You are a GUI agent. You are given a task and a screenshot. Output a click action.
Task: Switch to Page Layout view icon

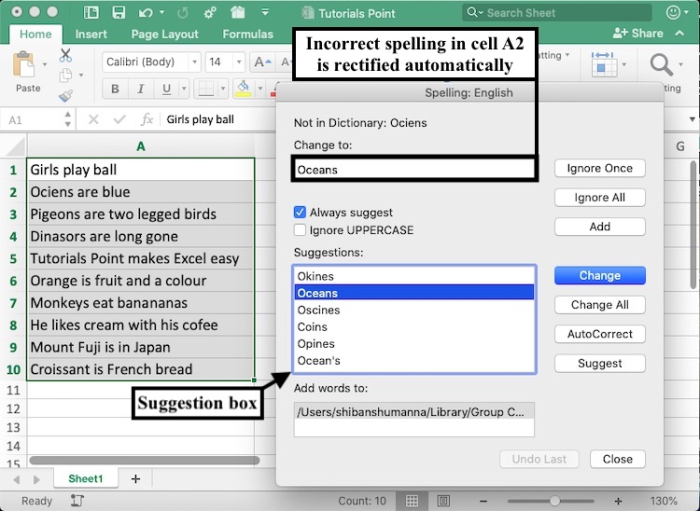click(443, 501)
